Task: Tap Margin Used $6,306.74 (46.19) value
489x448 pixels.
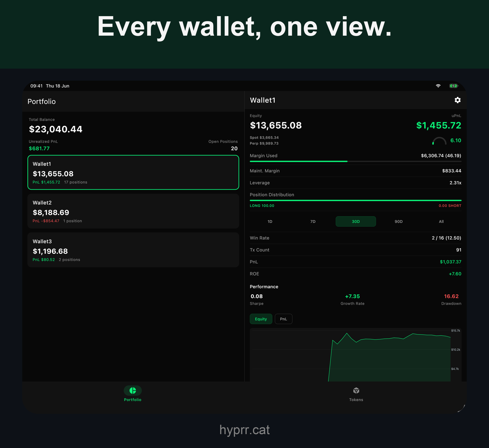Action: tap(441, 156)
